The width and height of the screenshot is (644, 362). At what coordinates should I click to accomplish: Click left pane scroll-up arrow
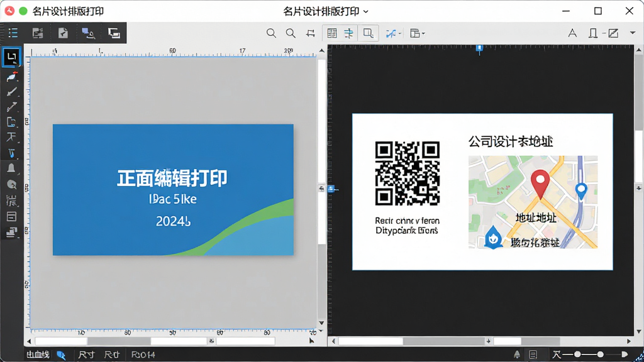point(321,50)
